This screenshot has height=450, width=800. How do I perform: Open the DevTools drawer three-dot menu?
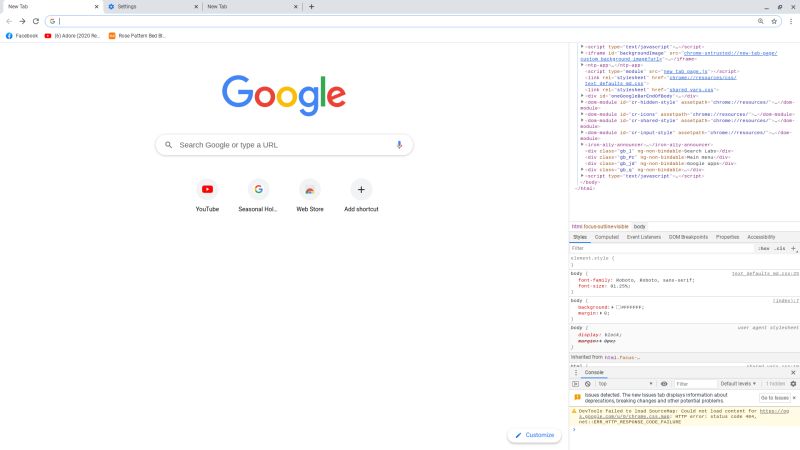click(x=576, y=372)
